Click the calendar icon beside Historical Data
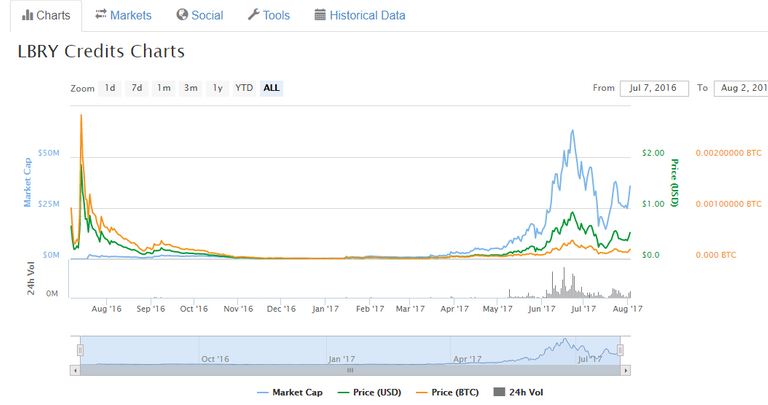 coord(320,15)
